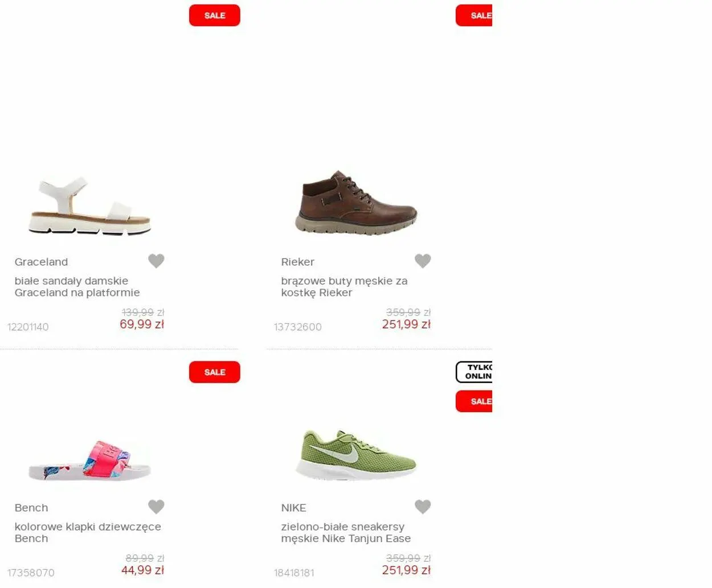This screenshot has width=712, height=588.
Task: Open green Nike sneaker product image
Action: point(357,455)
